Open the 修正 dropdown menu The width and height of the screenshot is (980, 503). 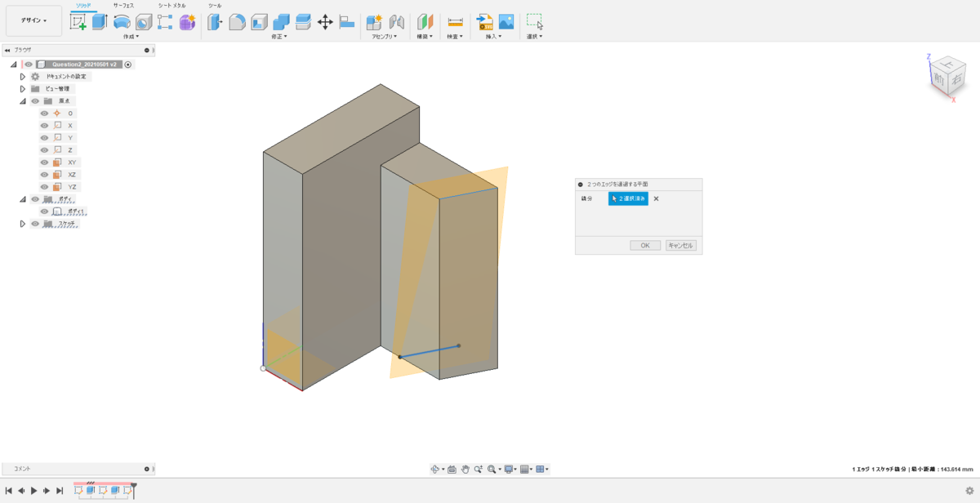pos(281,37)
